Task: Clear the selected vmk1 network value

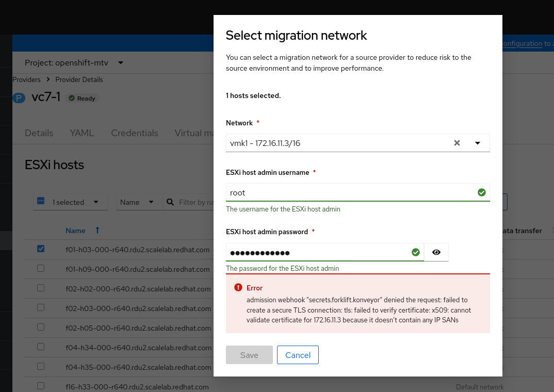Action: (457, 143)
